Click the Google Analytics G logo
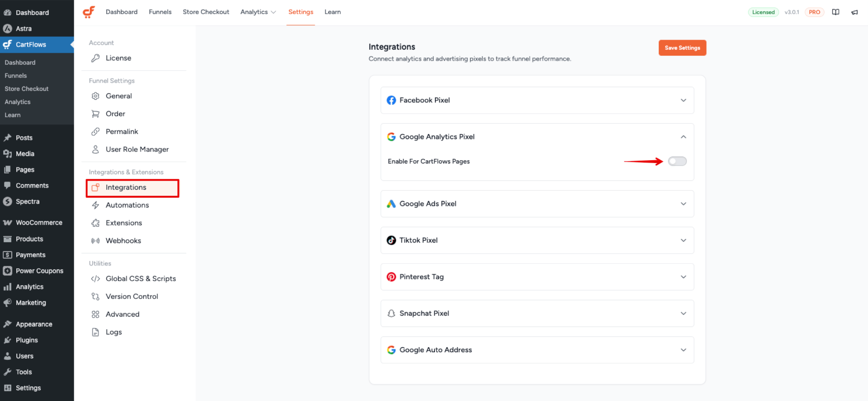This screenshot has height=401, width=868. point(391,137)
